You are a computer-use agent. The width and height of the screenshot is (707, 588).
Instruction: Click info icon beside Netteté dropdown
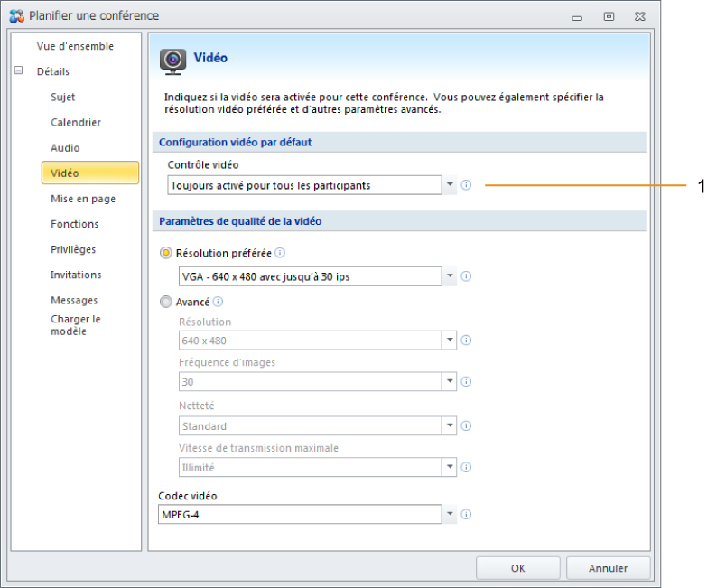(466, 425)
